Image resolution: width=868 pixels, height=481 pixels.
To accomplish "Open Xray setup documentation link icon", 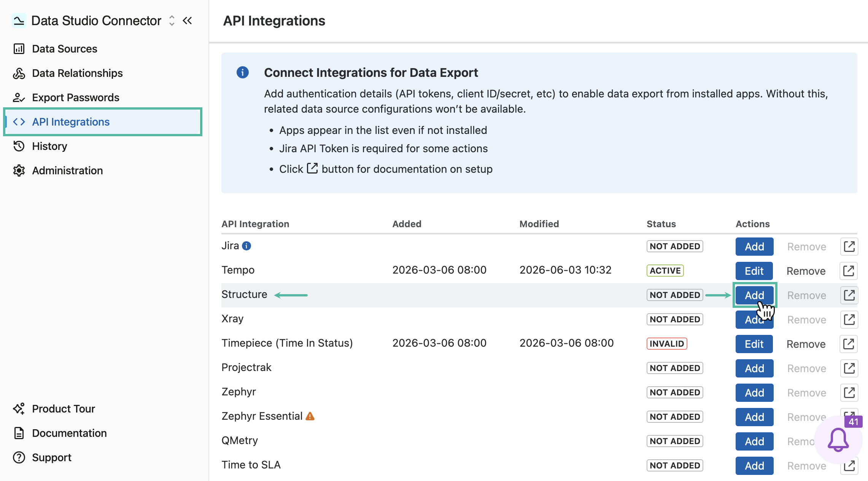I will (849, 320).
